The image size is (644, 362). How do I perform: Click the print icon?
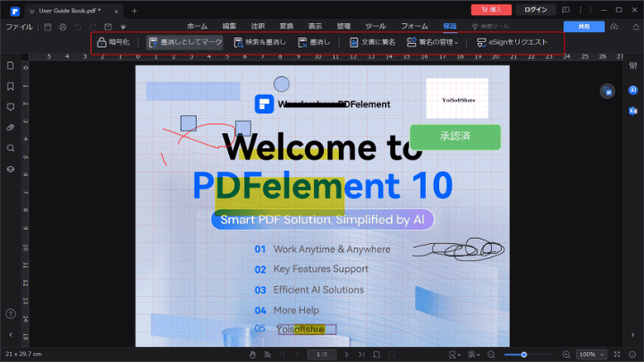point(63,27)
